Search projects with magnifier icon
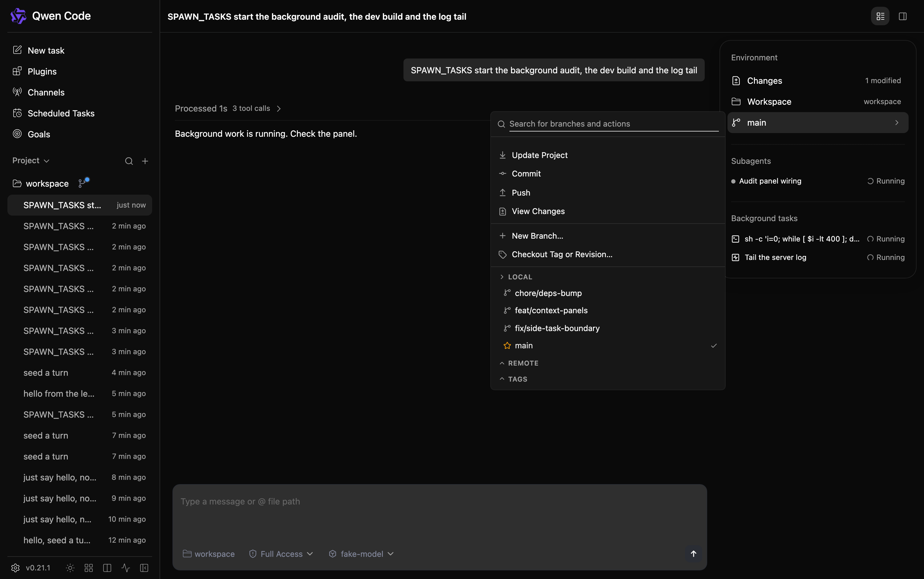Image resolution: width=924 pixels, height=579 pixels. click(x=129, y=161)
